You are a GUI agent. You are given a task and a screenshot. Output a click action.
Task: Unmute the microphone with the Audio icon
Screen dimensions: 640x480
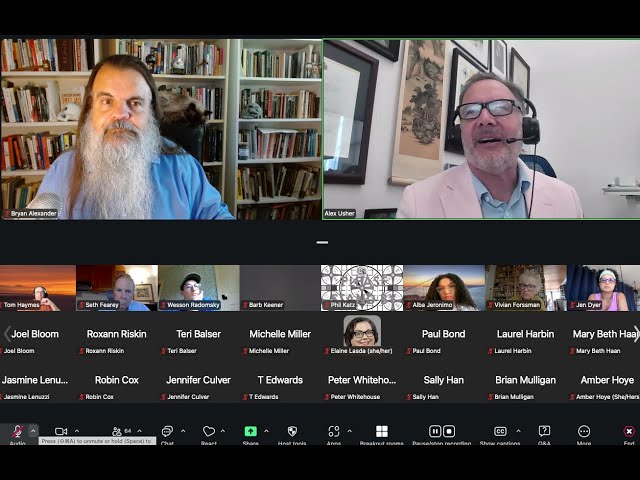[x=17, y=431]
